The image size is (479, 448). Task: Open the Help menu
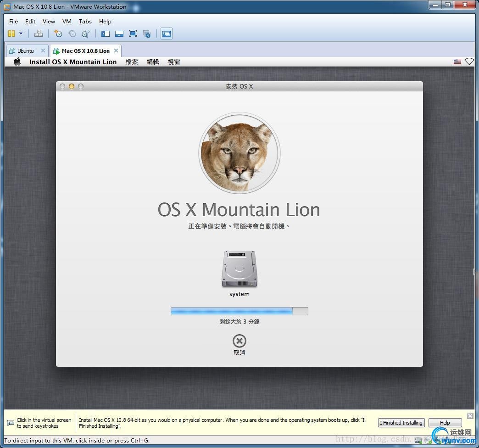105,22
